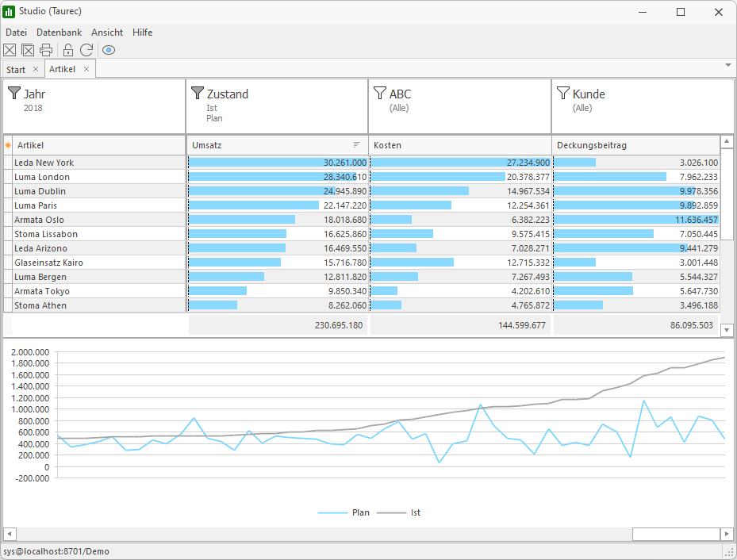This screenshot has height=560, width=737.
Task: Close the Artikel tab
Action: [86, 69]
